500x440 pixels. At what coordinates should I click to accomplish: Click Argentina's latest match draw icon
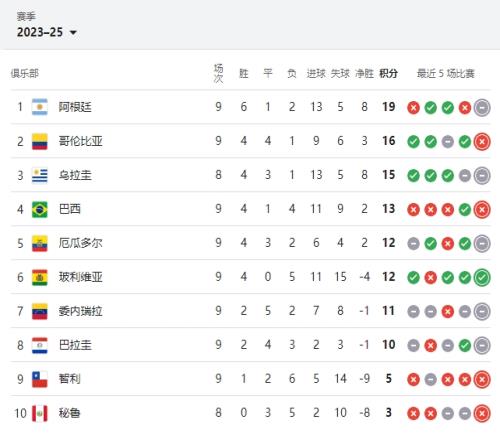[x=482, y=108]
